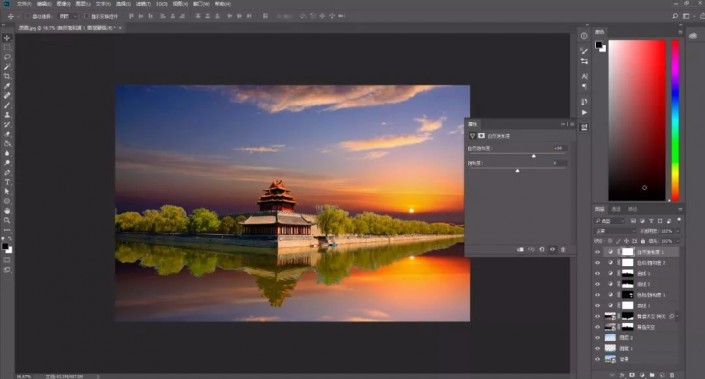Open the Actions panel play icon in the dock

click(x=584, y=112)
